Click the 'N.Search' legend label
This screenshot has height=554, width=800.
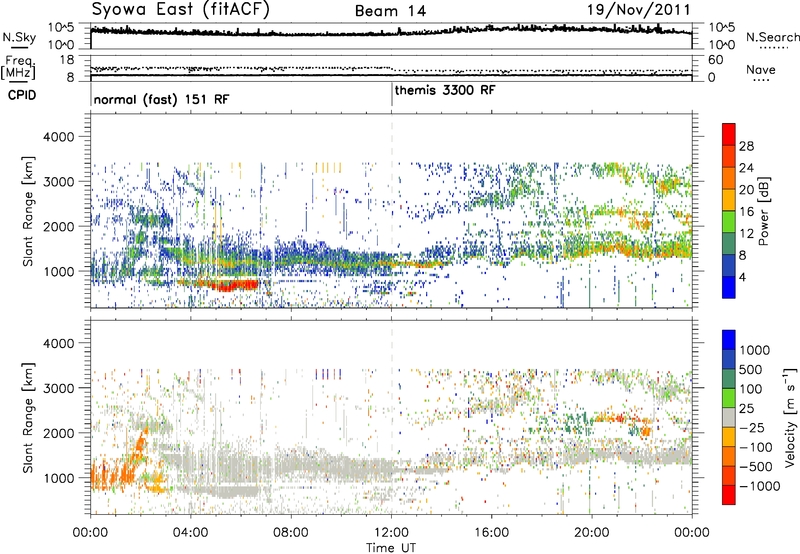click(x=772, y=37)
